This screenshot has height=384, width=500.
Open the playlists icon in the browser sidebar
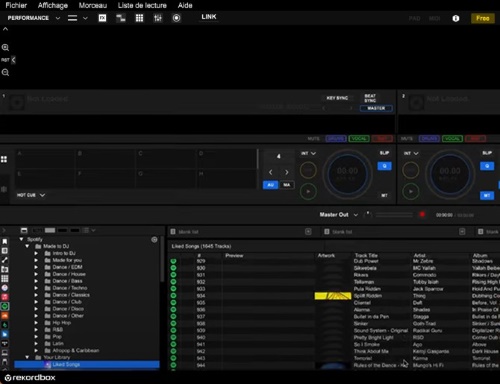point(5,251)
